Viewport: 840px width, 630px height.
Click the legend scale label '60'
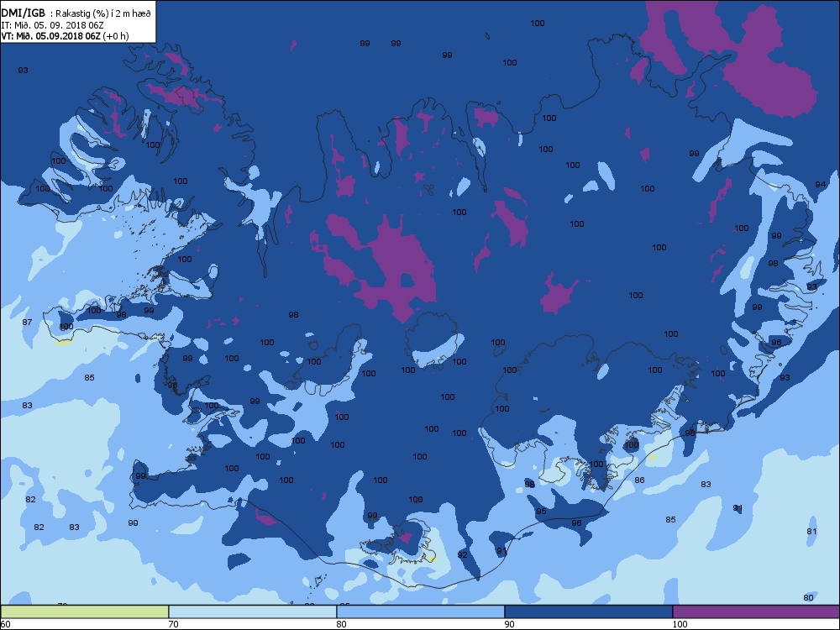(5, 624)
